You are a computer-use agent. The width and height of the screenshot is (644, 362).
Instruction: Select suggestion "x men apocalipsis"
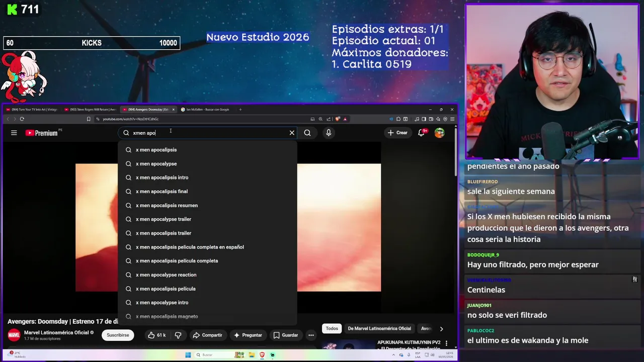coord(207,150)
